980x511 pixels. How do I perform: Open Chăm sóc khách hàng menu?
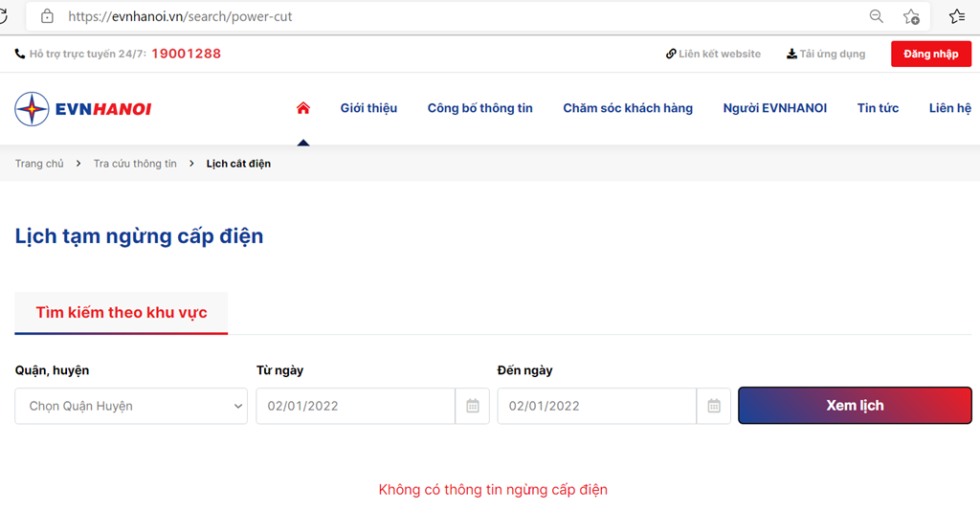tap(628, 108)
